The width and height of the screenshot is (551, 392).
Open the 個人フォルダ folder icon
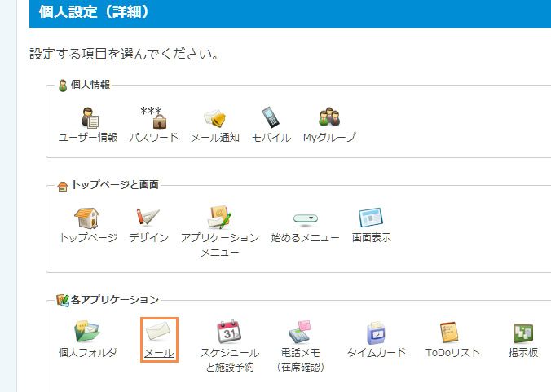(86, 332)
